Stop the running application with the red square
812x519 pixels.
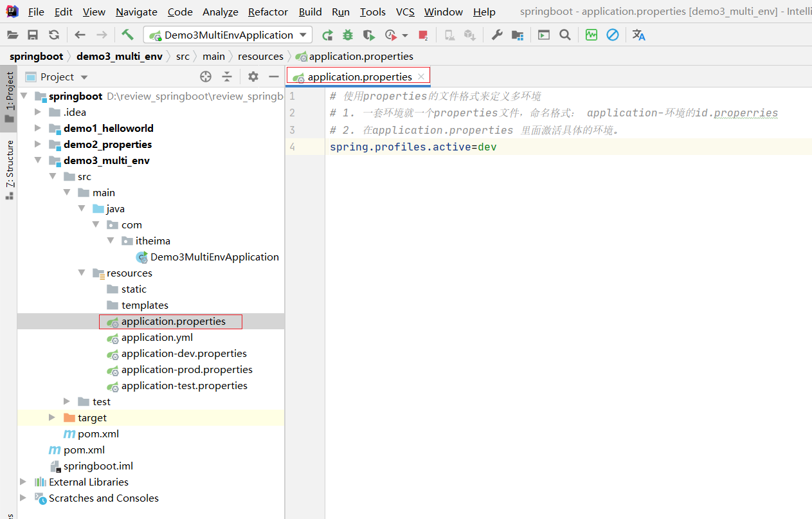[423, 35]
